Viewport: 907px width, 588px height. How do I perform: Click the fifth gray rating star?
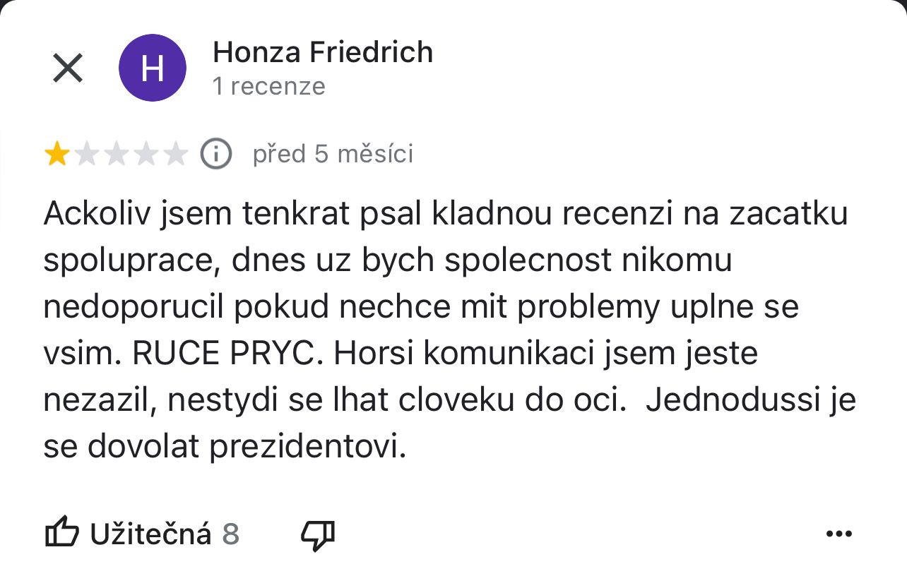coord(175,154)
